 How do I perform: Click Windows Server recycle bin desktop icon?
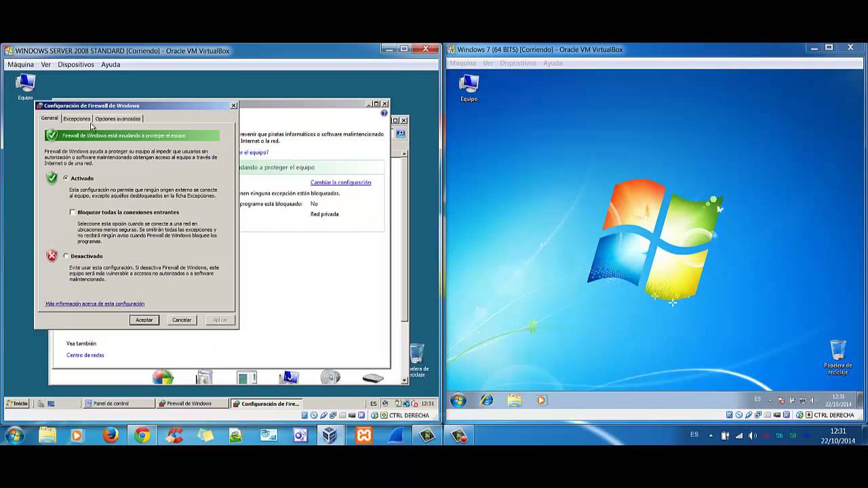pyautogui.click(x=417, y=359)
